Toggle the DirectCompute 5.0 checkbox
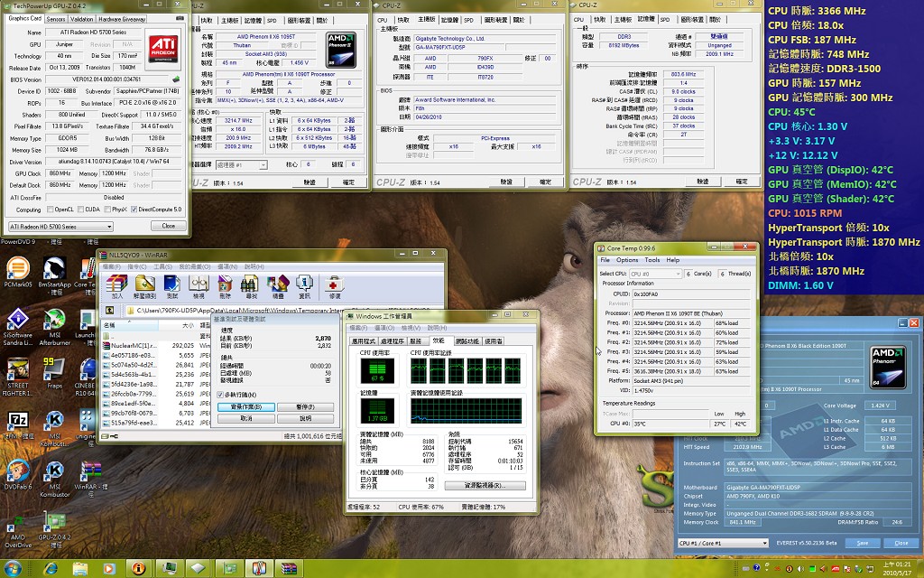Screen dimensions: 924x578 pyautogui.click(x=134, y=210)
